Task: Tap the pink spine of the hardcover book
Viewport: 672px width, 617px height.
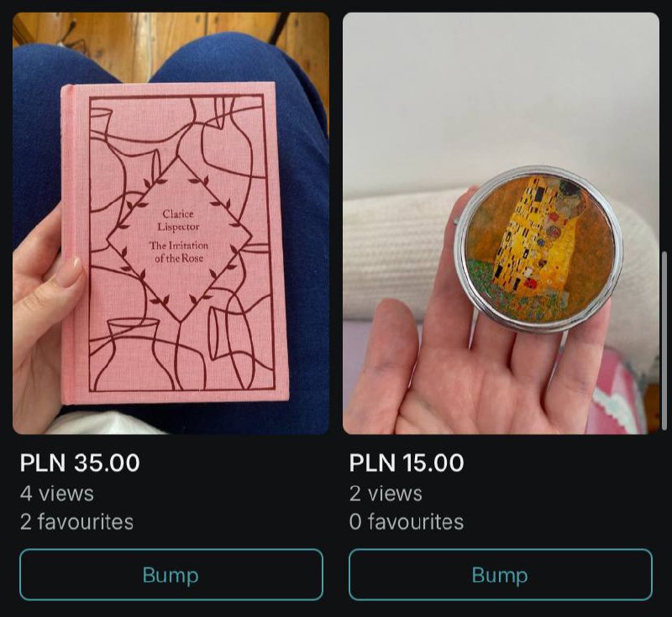Action: [68, 244]
